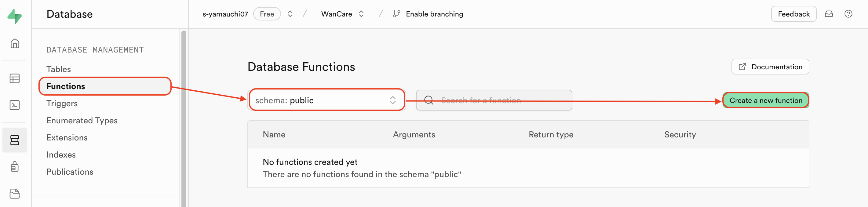
Task: Open the Documentation link button
Action: tap(770, 67)
